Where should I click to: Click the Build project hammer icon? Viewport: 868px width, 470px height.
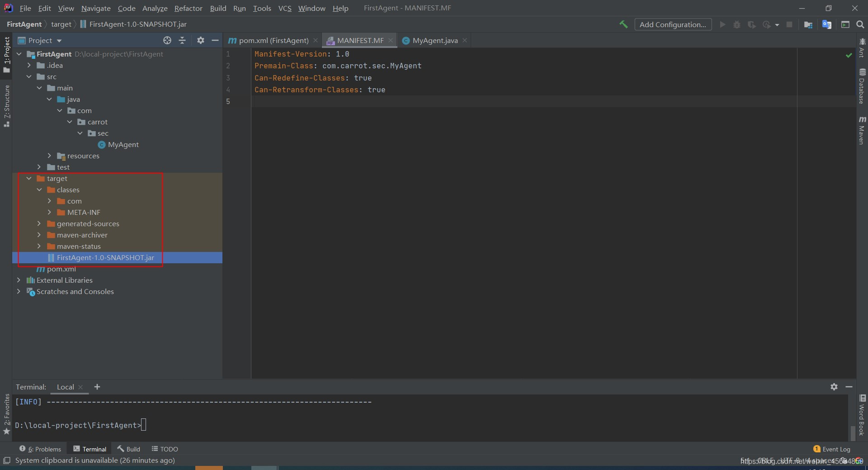623,24
